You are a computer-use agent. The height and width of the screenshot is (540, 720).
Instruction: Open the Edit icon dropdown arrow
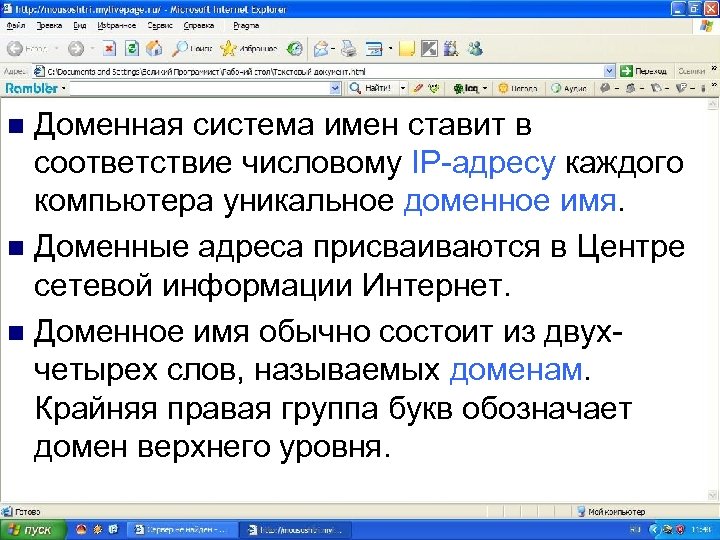tap(390, 48)
